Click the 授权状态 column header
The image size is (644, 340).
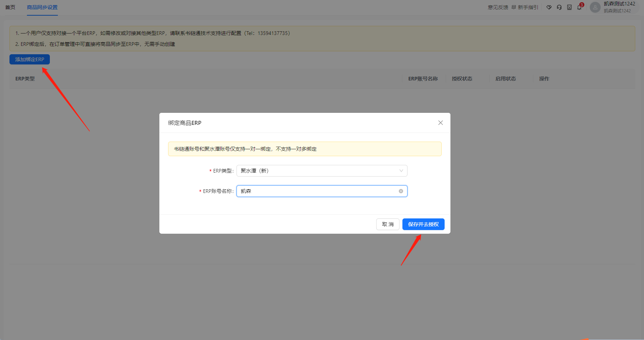(462, 79)
